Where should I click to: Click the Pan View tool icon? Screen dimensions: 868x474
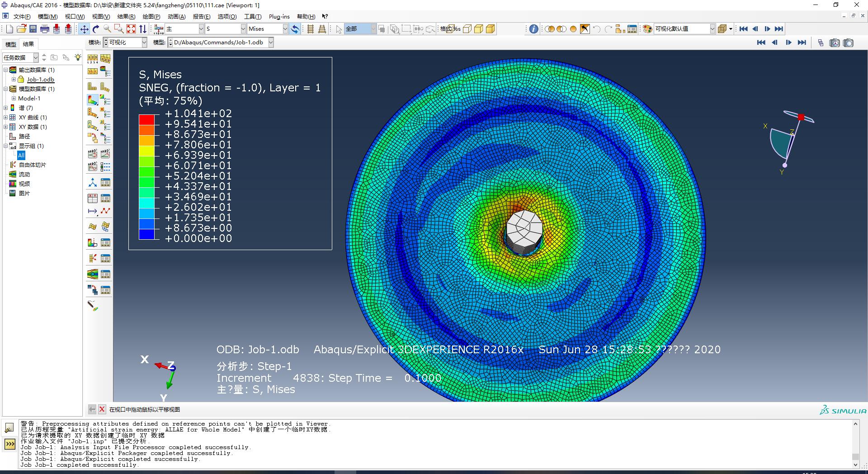pyautogui.click(x=84, y=29)
